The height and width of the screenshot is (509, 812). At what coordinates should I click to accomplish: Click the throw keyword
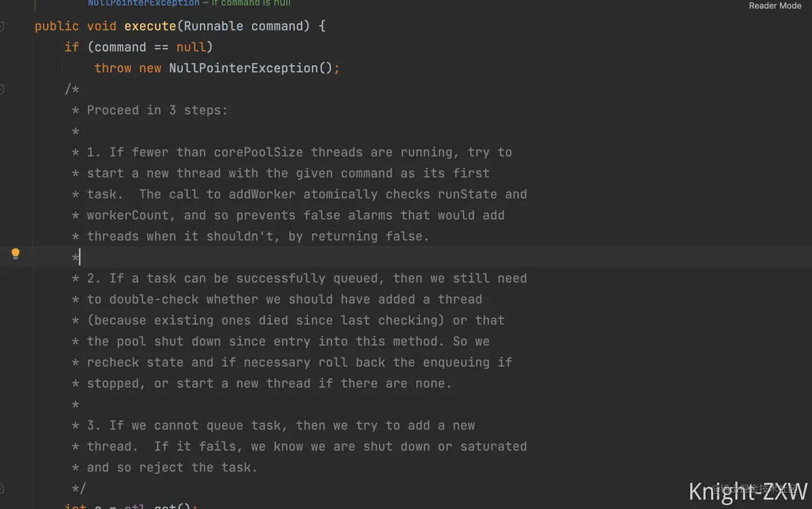click(x=113, y=68)
